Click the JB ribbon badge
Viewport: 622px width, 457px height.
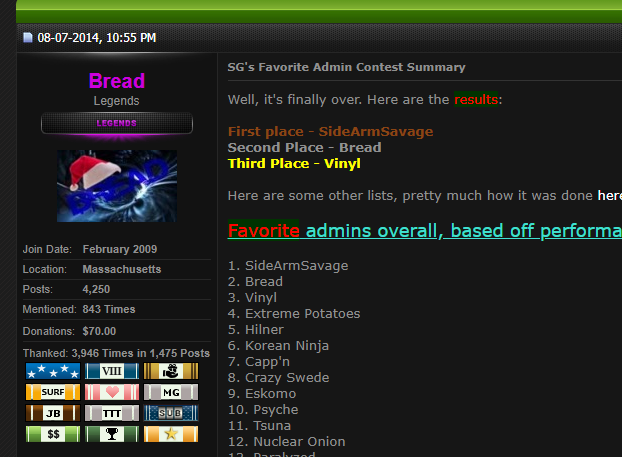(x=53, y=413)
